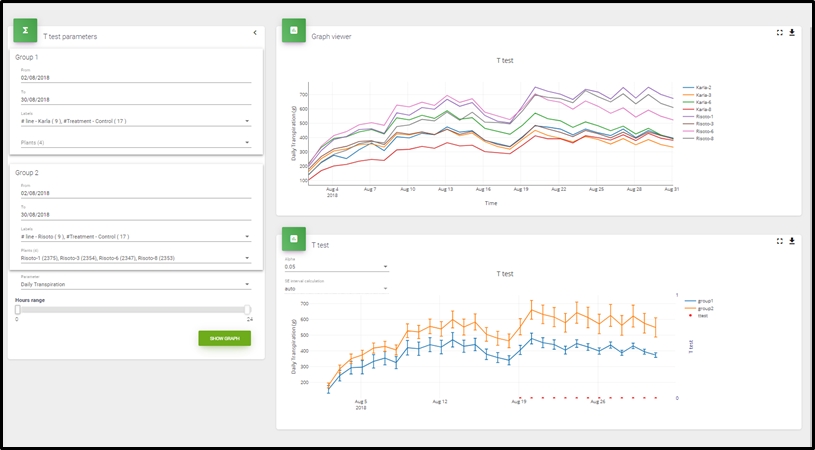Expand the T test chart to fullscreen

click(x=780, y=240)
